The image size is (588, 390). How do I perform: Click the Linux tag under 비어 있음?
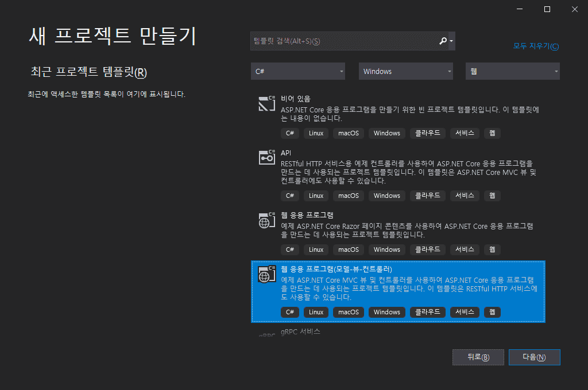(x=316, y=133)
